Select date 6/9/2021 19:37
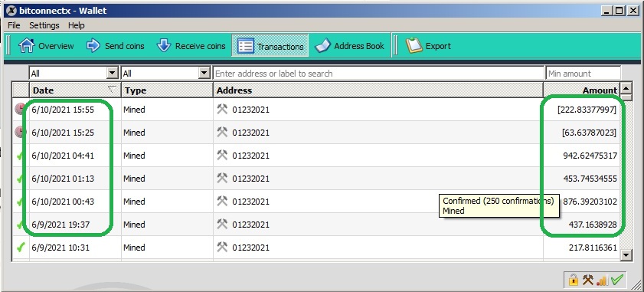This screenshot has height=292, width=644. point(60,225)
